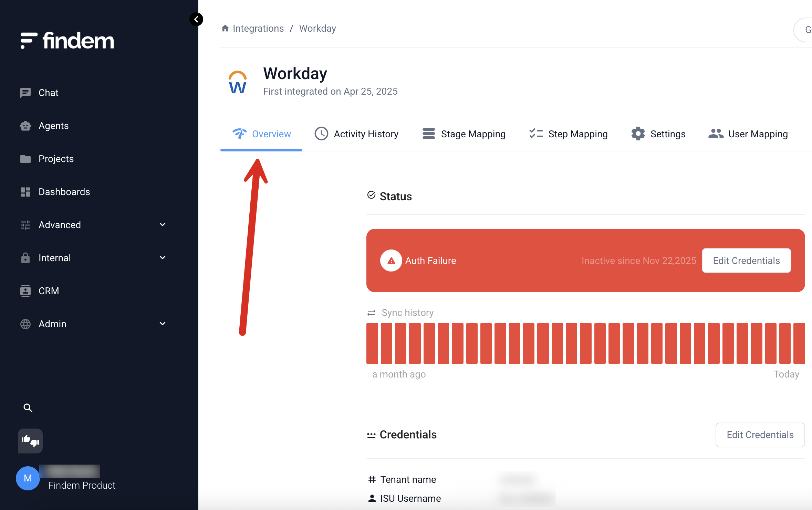Click the Auth Failure warning icon
Image resolution: width=812 pixels, height=510 pixels.
tap(391, 261)
